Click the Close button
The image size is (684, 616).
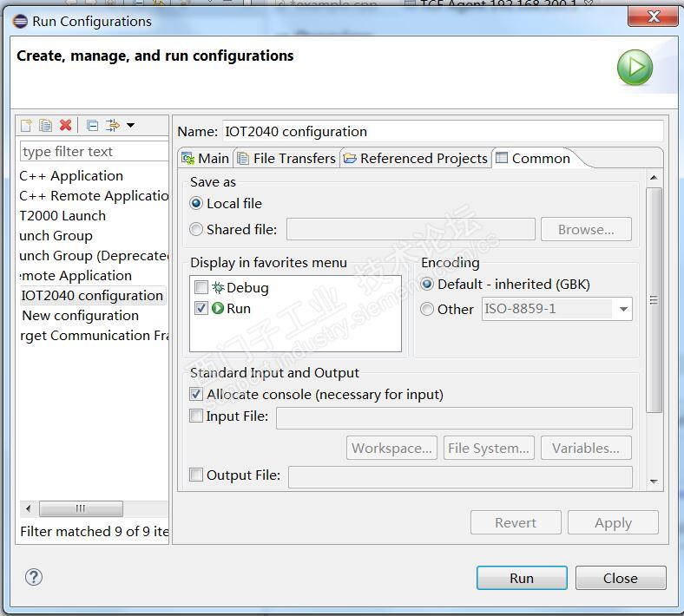click(621, 578)
